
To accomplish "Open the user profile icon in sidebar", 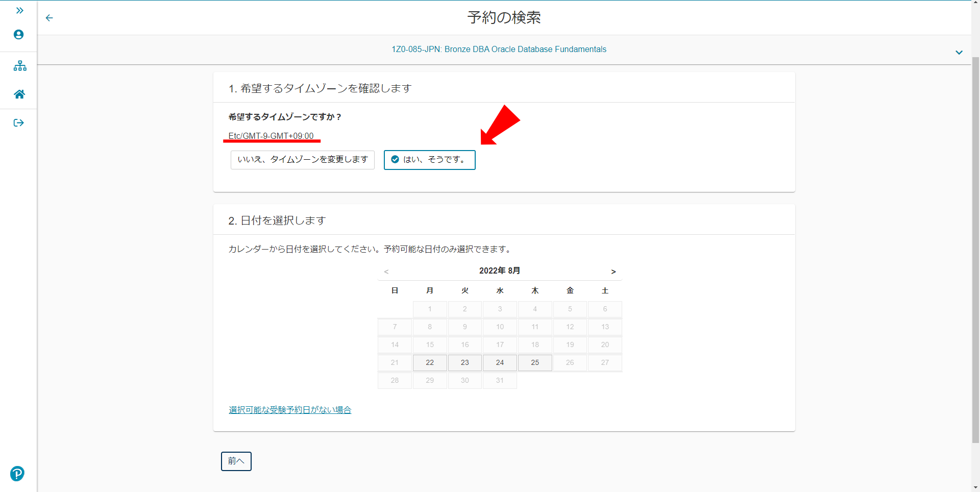I will click(18, 35).
